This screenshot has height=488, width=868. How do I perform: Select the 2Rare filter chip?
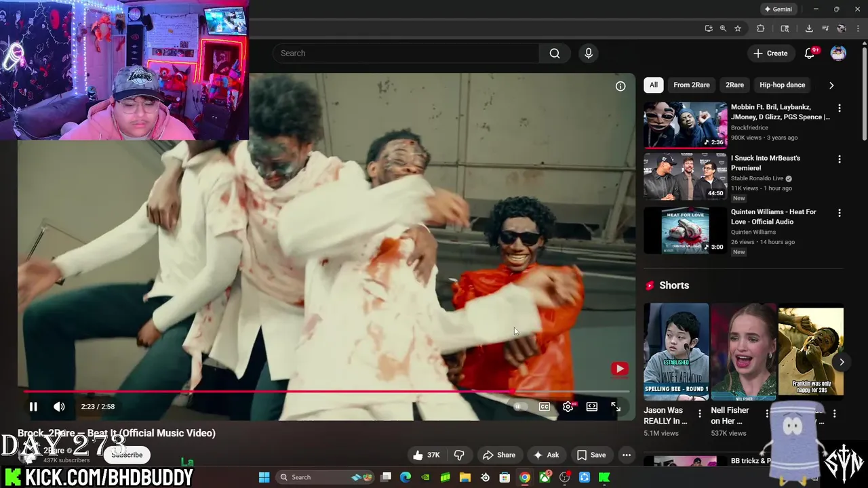tap(734, 85)
